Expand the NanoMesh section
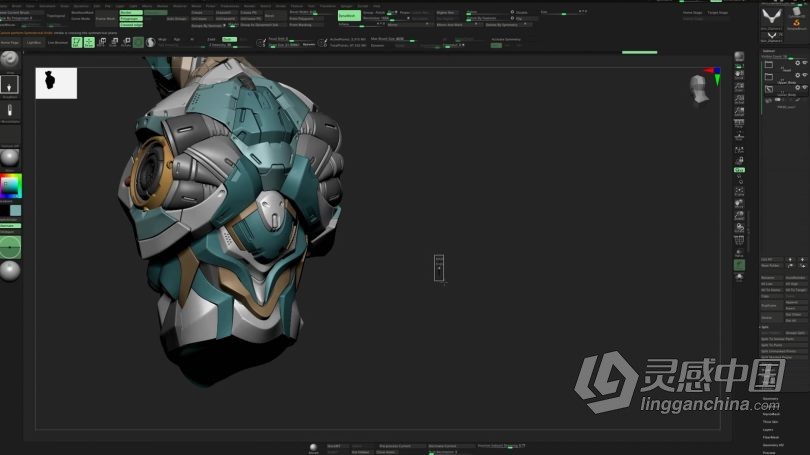Viewport: 810px width, 455px height. click(771, 414)
